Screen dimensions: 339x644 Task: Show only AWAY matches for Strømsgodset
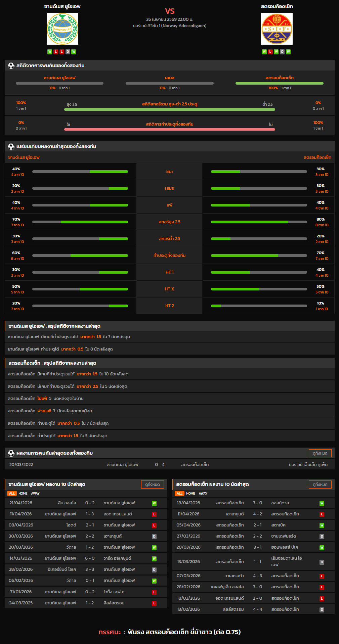tap(203, 494)
